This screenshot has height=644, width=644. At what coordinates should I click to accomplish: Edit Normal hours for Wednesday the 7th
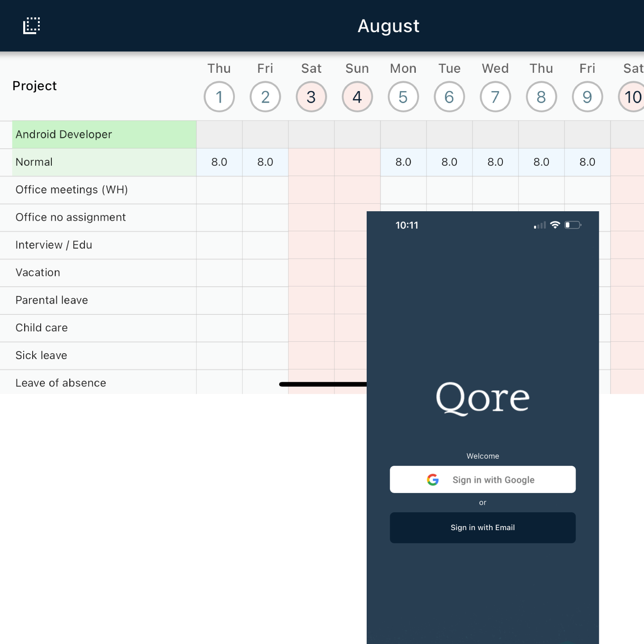tap(495, 162)
